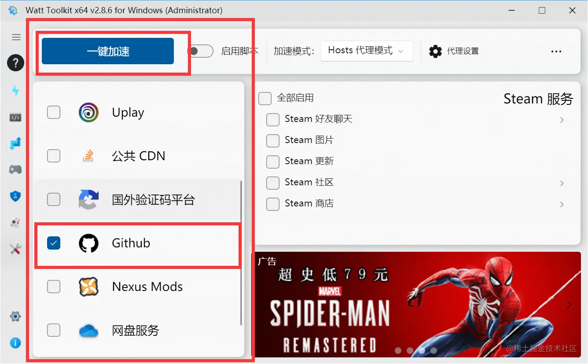Screen dimensions: 588x364
Task: Open settings gear at sidebar bottom
Action: click(15, 316)
